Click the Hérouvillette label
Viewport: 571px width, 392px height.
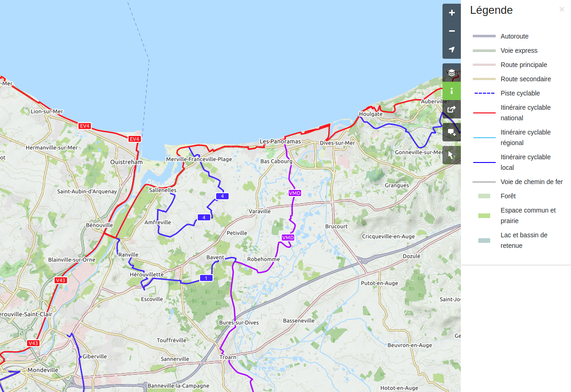pyautogui.click(x=147, y=274)
